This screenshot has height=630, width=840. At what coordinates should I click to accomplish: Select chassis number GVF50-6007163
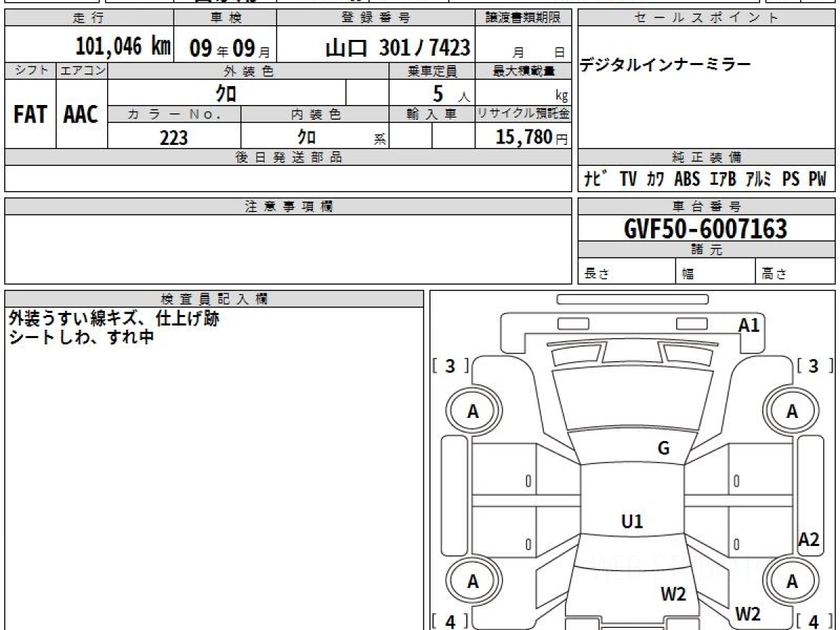click(x=706, y=228)
